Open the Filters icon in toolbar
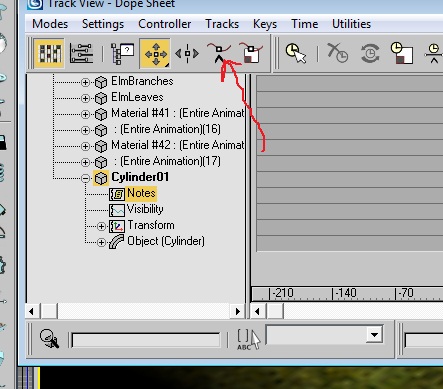The height and width of the screenshot is (389, 443). click(x=122, y=54)
